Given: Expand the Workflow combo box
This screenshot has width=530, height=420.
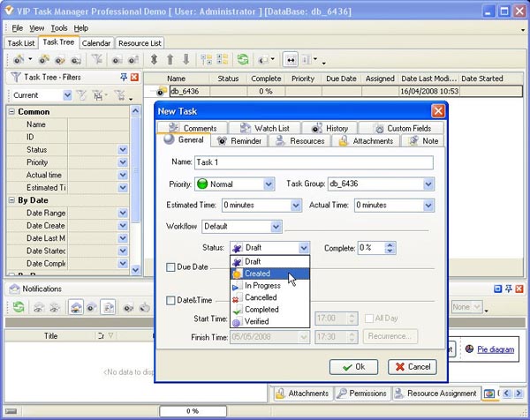Looking at the screenshot, I should (x=276, y=227).
